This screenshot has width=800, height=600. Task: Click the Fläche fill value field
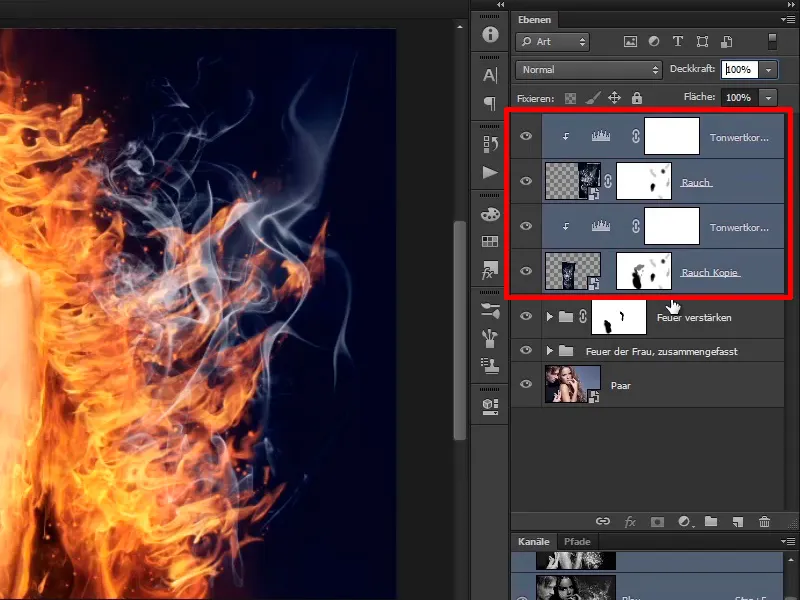(740, 97)
